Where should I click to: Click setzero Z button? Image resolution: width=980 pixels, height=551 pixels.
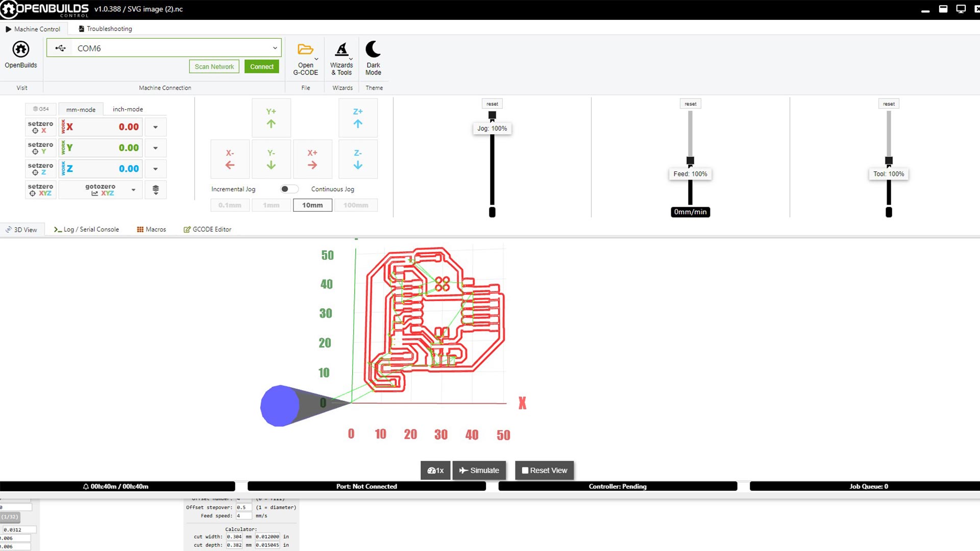(x=40, y=169)
